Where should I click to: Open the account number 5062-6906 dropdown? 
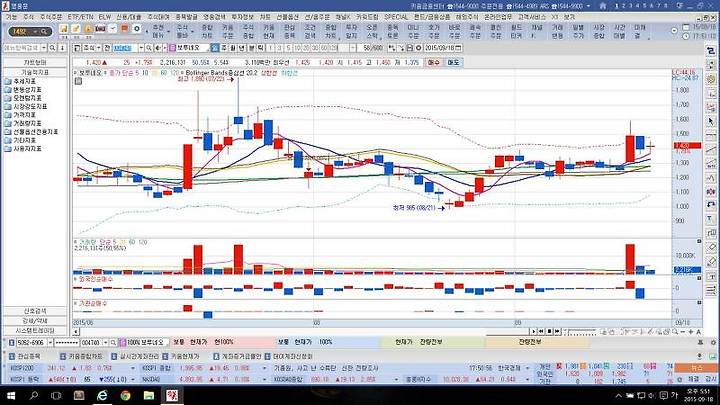pyautogui.click(x=50, y=343)
